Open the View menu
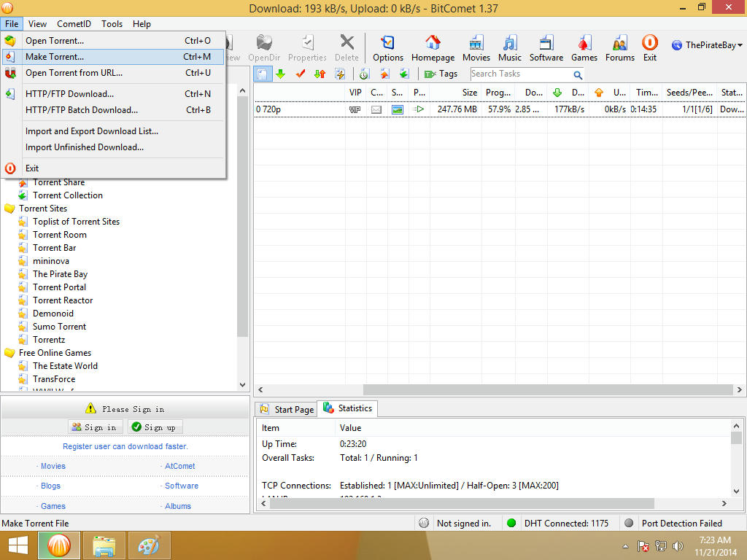Screen dimensions: 747x560 [37, 24]
